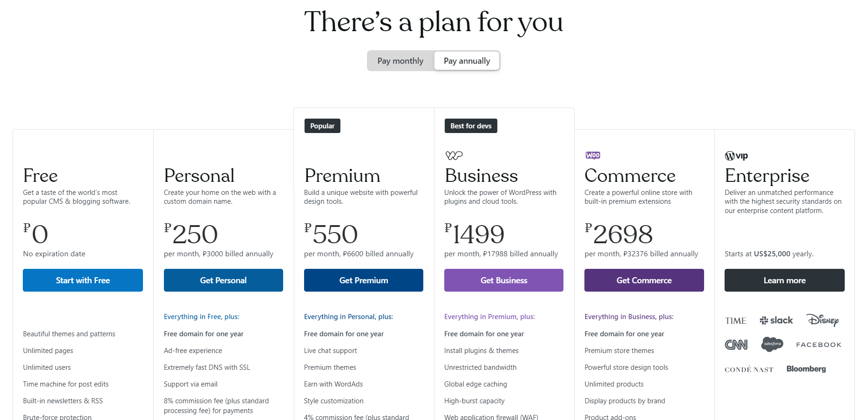Image resolution: width=868 pixels, height=420 pixels.
Task: Click the Woo logo above Commerce
Action: coord(593,155)
